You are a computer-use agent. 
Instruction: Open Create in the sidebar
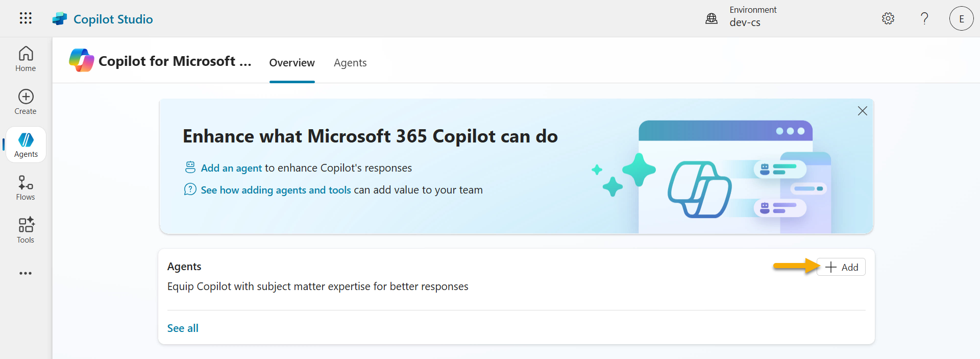click(26, 102)
